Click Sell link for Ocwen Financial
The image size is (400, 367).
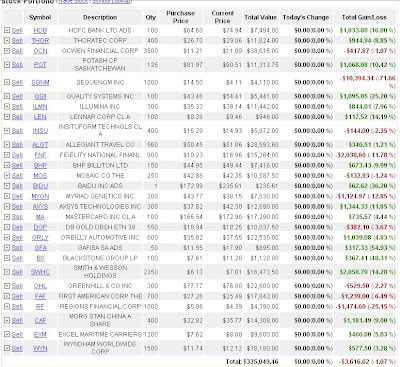pyautogui.click(x=17, y=51)
